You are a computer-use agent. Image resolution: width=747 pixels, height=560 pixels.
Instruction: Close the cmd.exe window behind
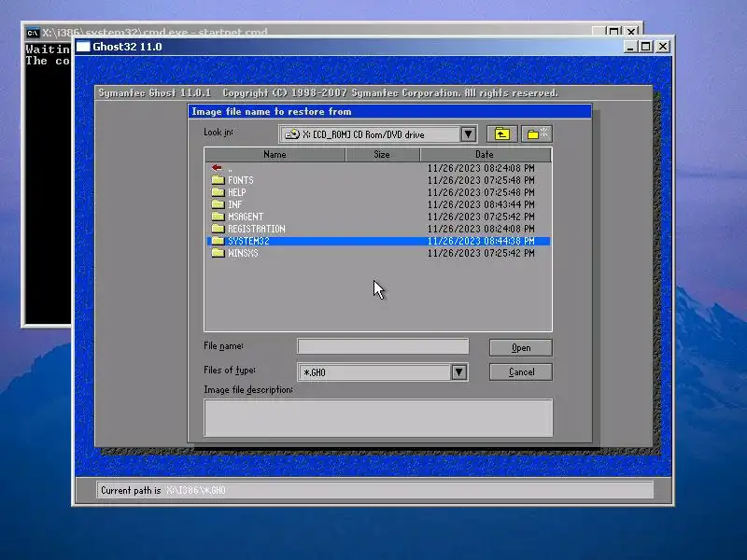[631, 32]
